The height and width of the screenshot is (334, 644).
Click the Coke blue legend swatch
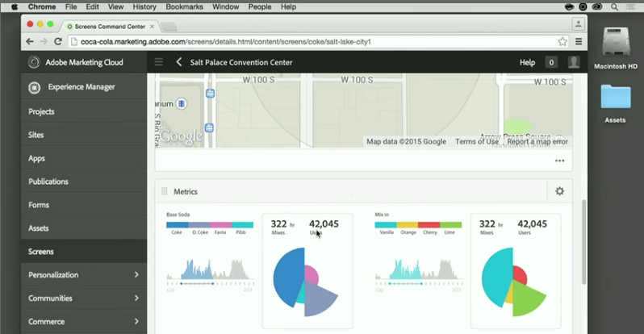pyautogui.click(x=177, y=225)
